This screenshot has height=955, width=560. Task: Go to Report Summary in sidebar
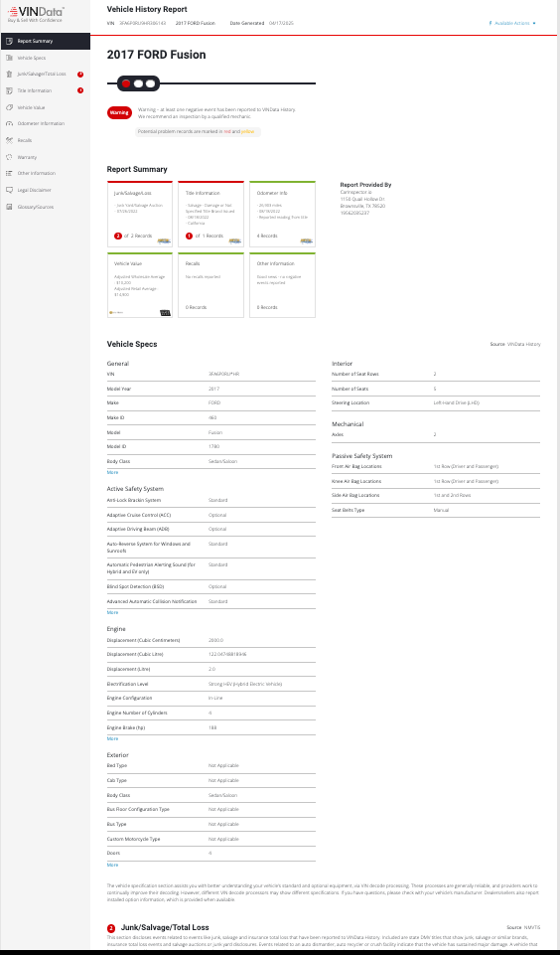tap(45, 41)
